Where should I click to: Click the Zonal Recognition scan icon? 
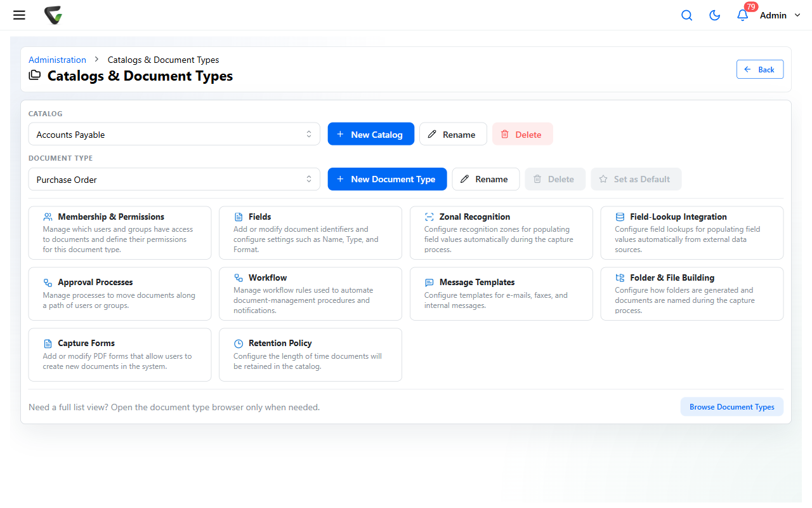429,217
